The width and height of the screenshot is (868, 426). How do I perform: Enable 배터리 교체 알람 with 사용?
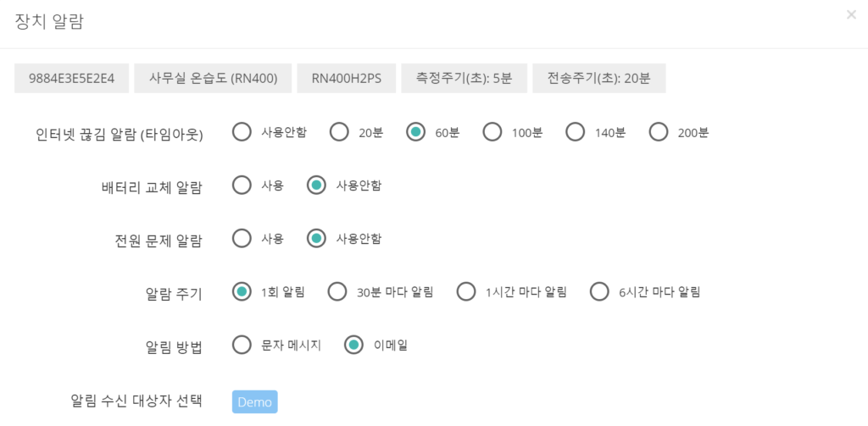coord(242,185)
